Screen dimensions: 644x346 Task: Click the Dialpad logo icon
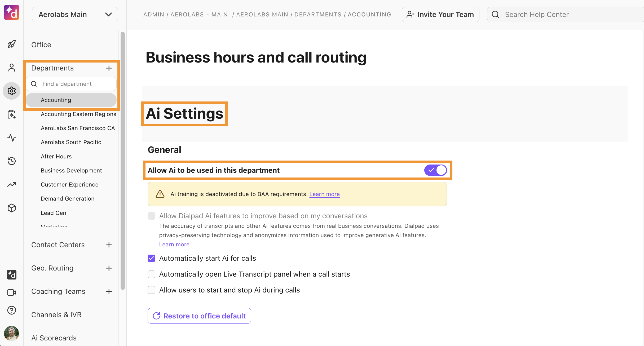[x=11, y=12]
